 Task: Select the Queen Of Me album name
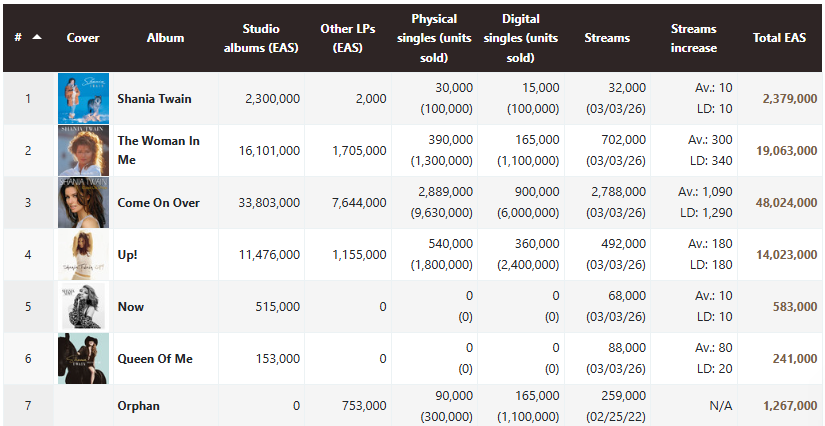(155, 359)
